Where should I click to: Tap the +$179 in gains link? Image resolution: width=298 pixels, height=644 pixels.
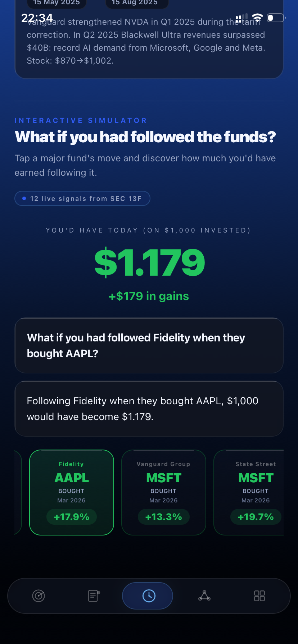point(148,296)
